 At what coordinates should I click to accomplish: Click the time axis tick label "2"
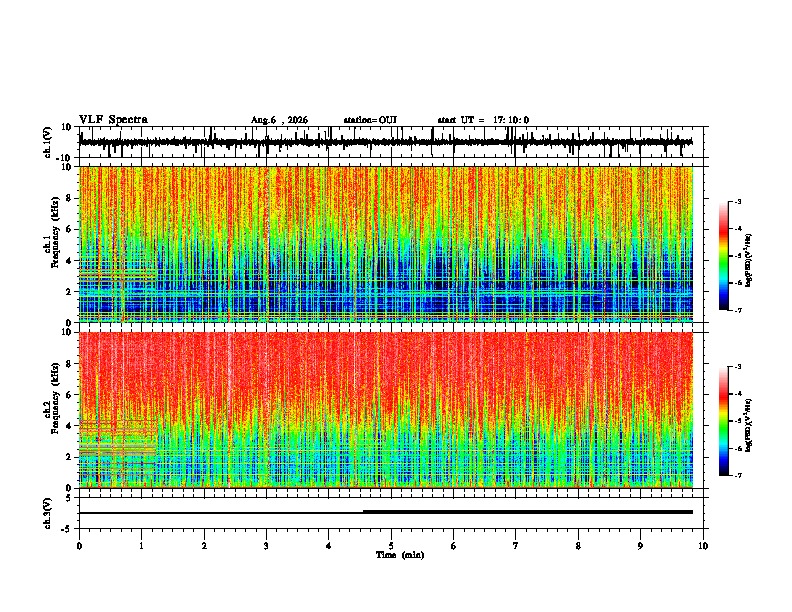point(204,546)
